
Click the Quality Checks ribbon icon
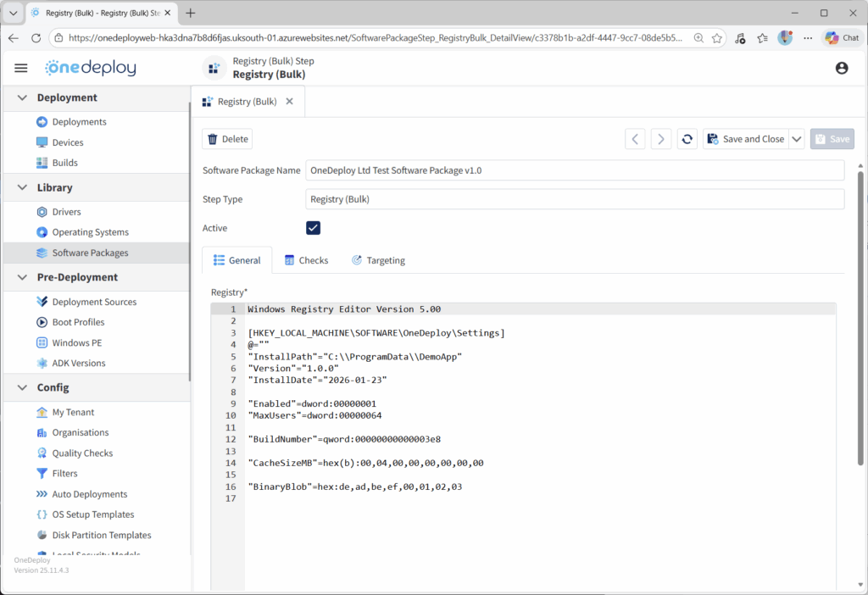click(42, 453)
